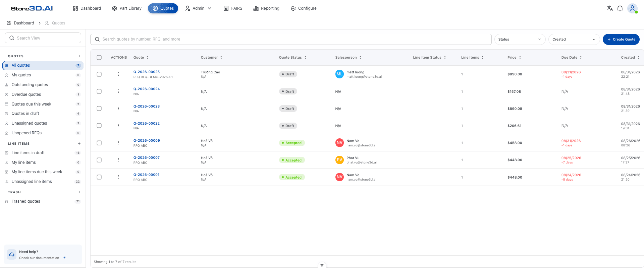
Task: Open the FAIRS navigation item
Action: 233,8
